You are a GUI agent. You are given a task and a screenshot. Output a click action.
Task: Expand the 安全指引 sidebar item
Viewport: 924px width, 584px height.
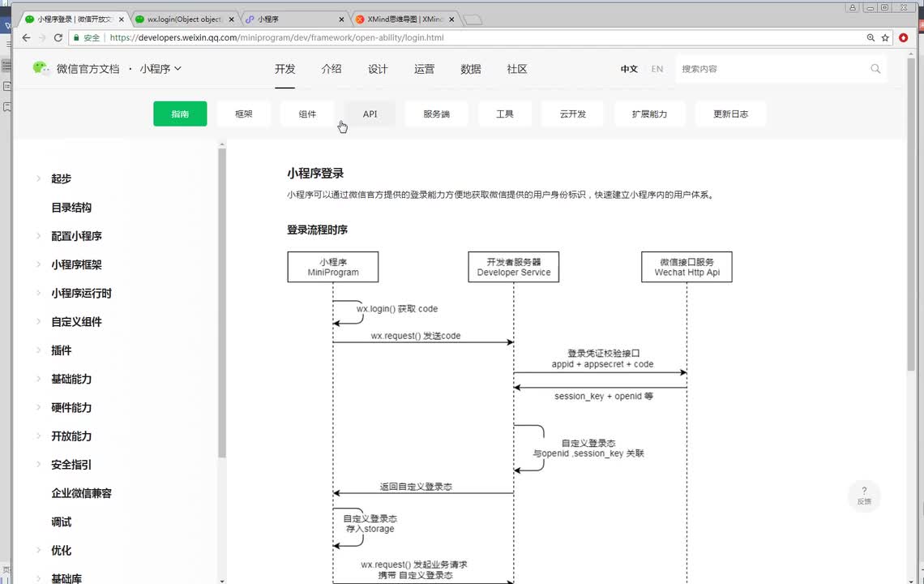pos(71,465)
